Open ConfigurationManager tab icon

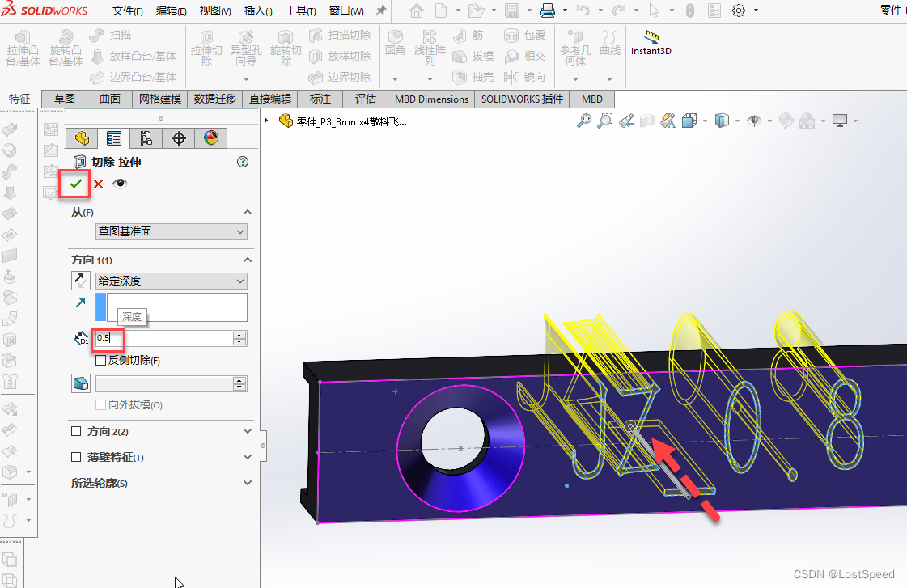coord(146,138)
